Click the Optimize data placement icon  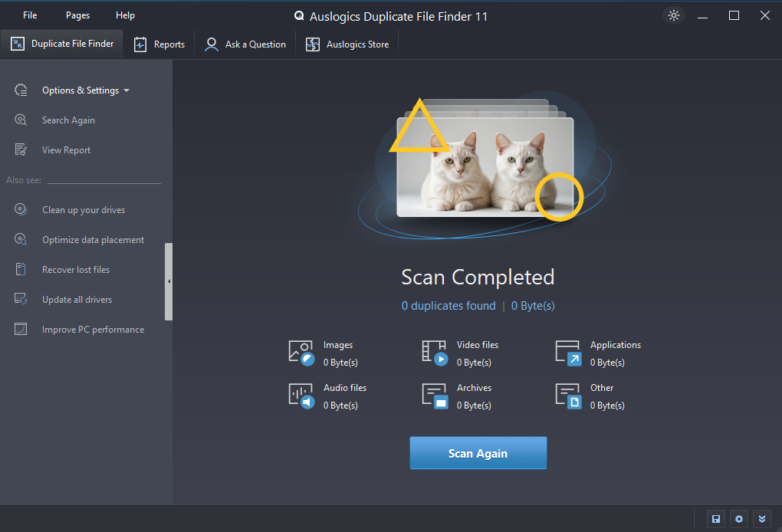(21, 240)
